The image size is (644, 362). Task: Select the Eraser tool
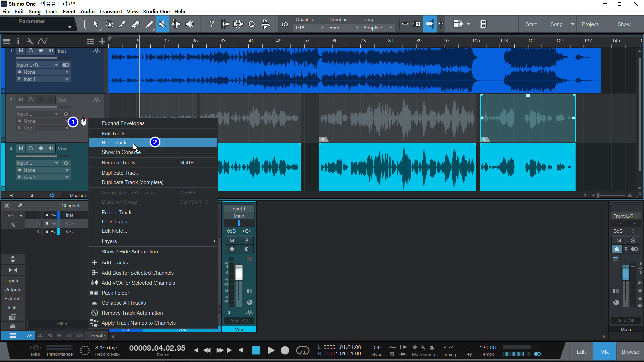136,24
